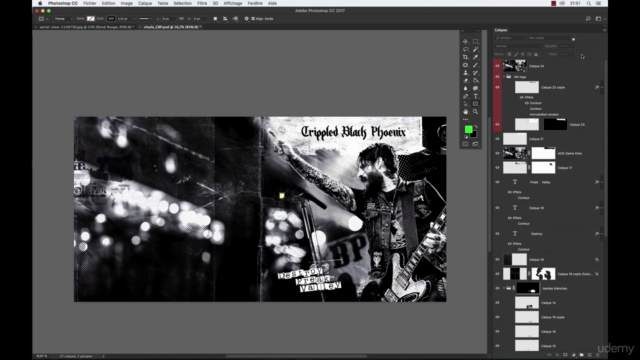Click the new group folder icon in Layers panel
The height and width of the screenshot is (360, 640).
tap(582, 355)
